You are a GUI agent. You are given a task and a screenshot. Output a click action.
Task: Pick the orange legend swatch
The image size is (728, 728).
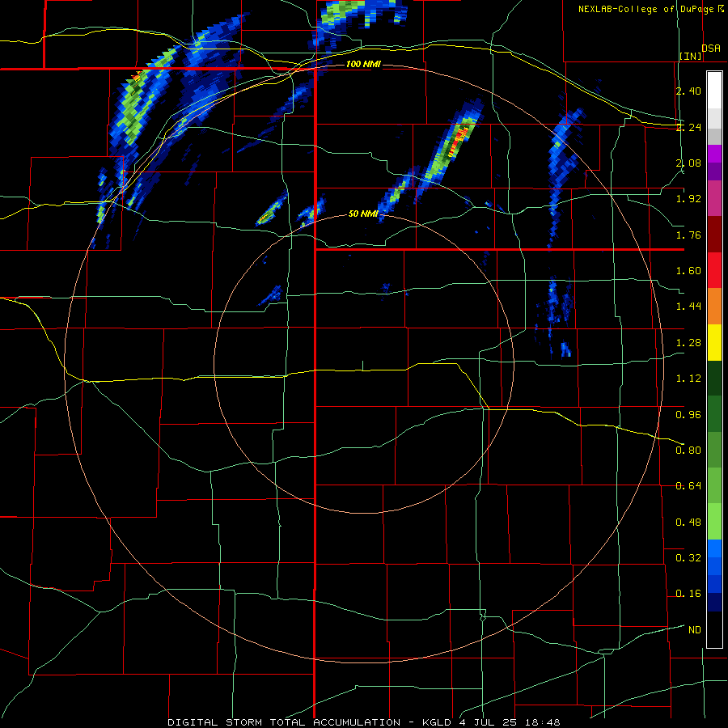(x=714, y=307)
